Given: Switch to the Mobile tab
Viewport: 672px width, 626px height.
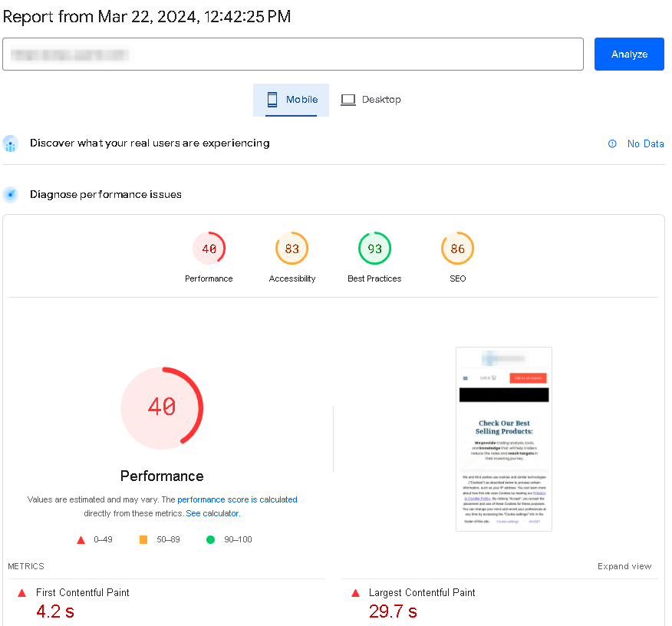Looking at the screenshot, I should click(x=291, y=100).
